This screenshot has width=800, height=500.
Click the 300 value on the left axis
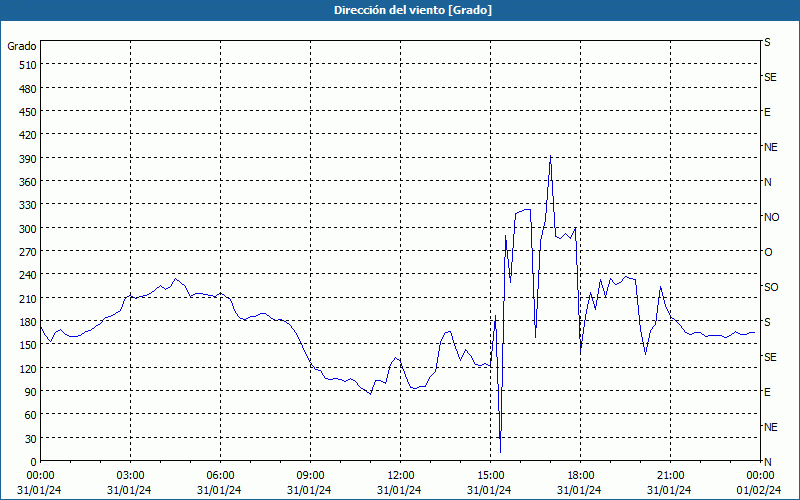coord(28,229)
